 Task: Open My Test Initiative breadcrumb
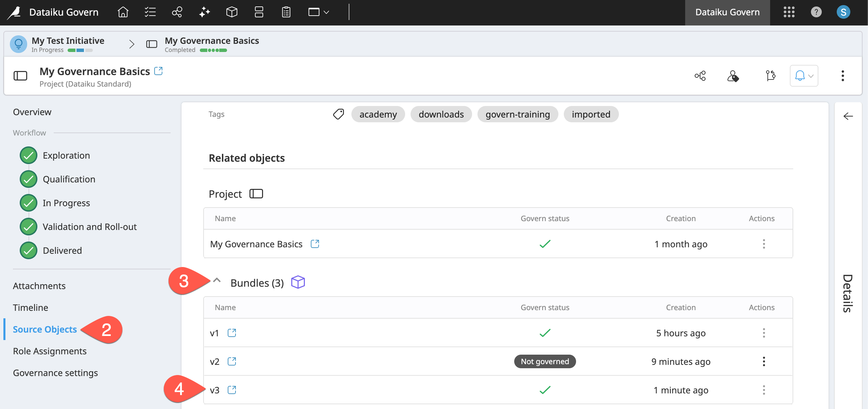[x=68, y=41]
